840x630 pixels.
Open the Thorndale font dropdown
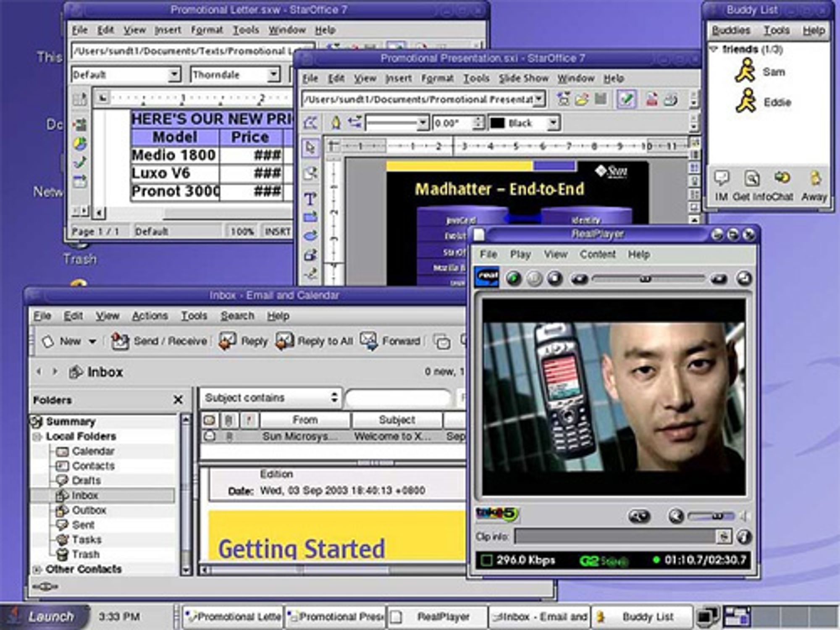coord(273,75)
